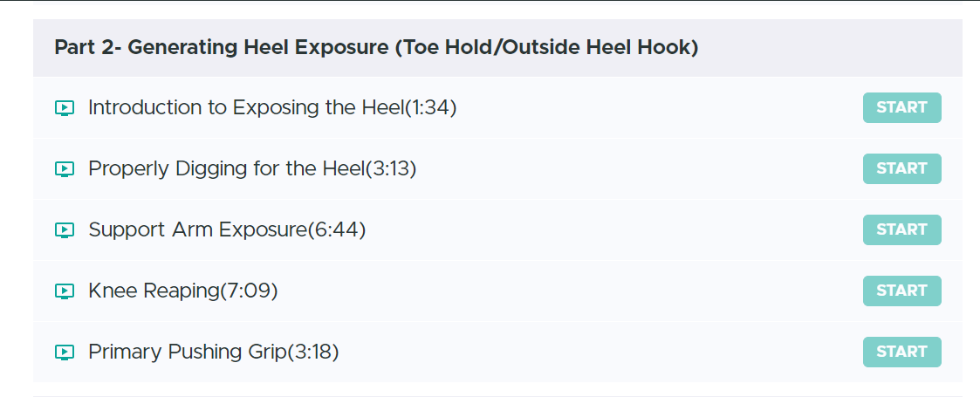Click the Support Arm Exposure lesson title
The image size is (980, 397).
197,230
